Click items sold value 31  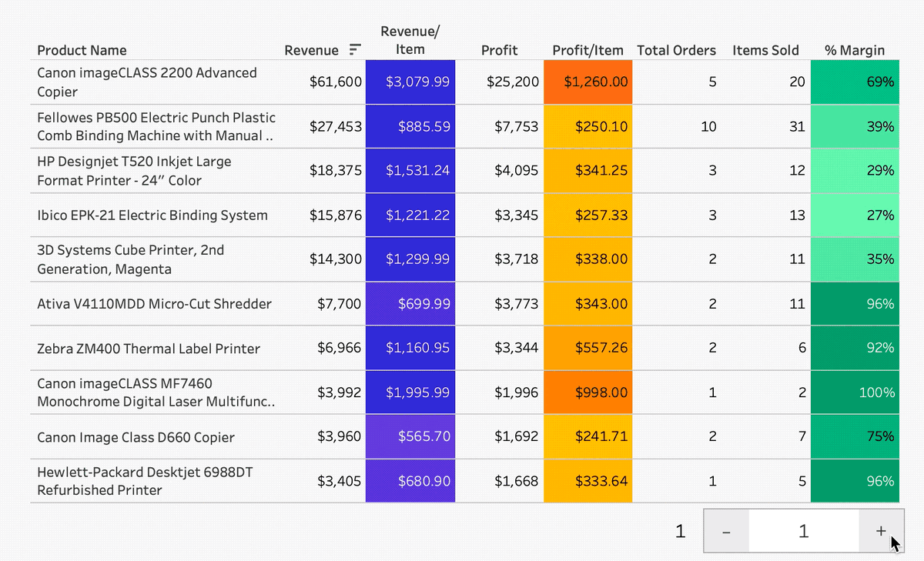click(x=798, y=126)
